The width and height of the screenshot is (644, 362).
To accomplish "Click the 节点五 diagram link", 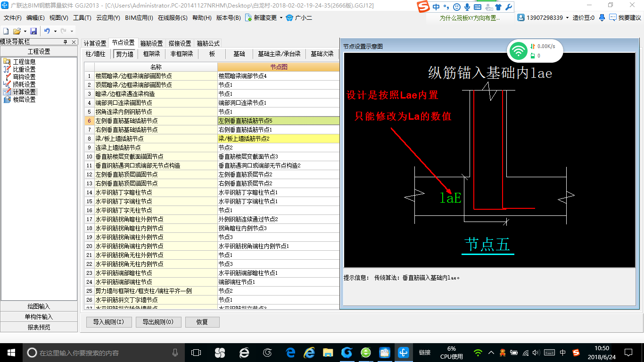I will tap(487, 245).
